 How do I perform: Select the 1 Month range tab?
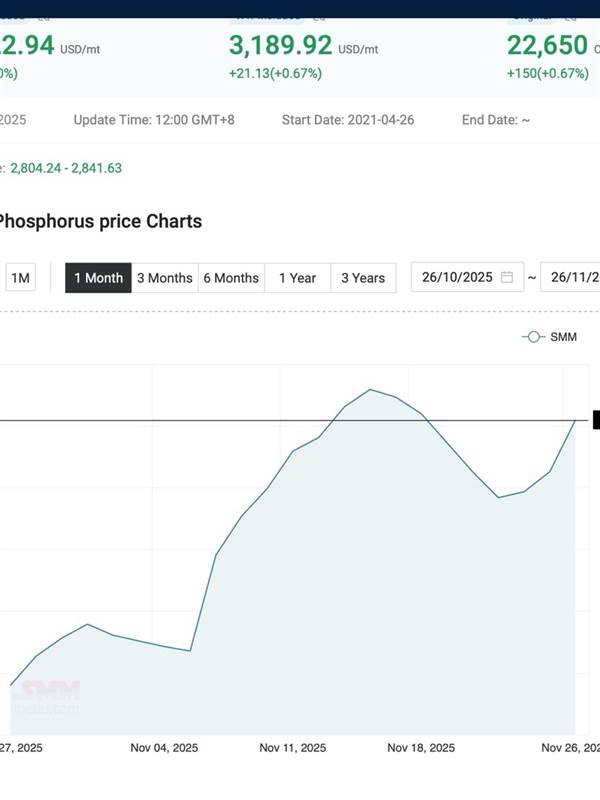tap(98, 278)
